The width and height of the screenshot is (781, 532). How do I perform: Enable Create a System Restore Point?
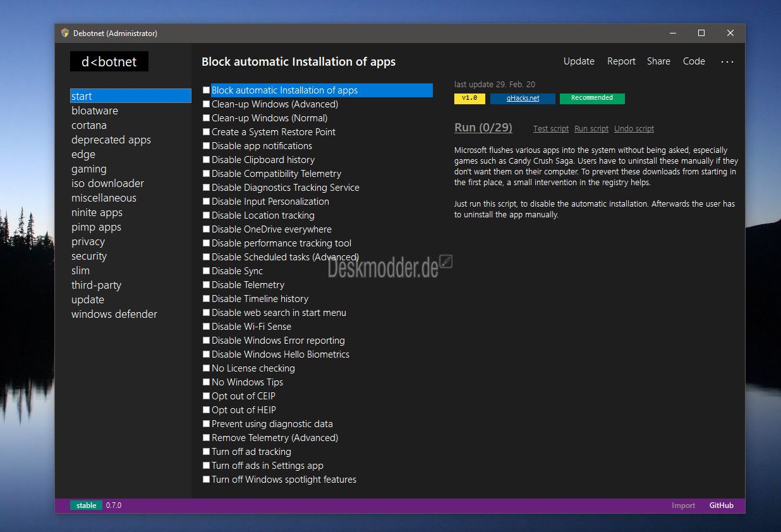pyautogui.click(x=206, y=132)
